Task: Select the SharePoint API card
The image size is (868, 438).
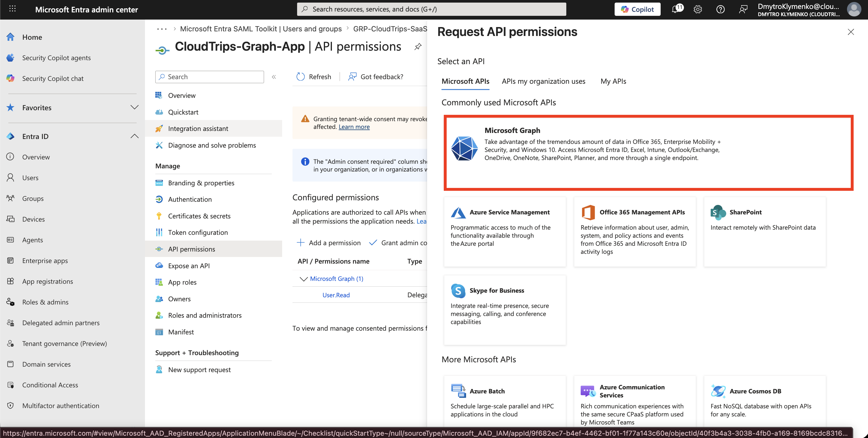Action: (765, 232)
